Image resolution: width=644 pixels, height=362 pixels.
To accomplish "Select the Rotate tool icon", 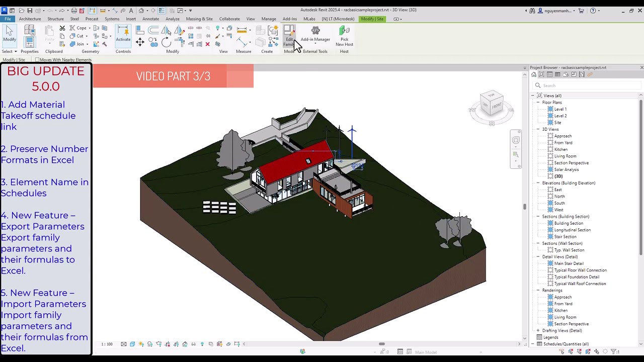I will 166,42.
